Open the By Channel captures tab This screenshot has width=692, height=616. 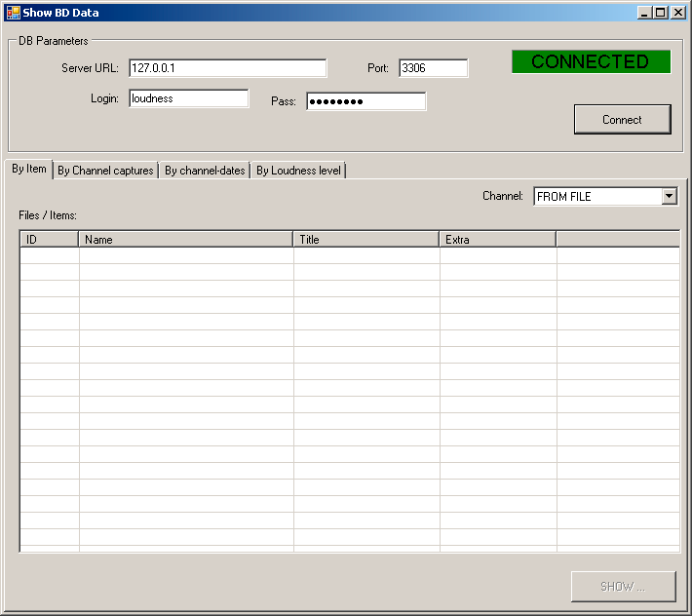105,171
